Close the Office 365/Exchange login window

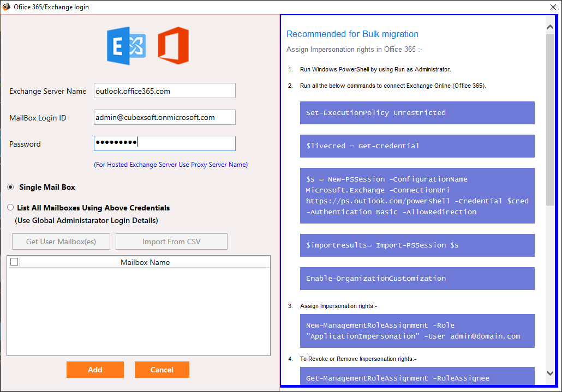553,7
